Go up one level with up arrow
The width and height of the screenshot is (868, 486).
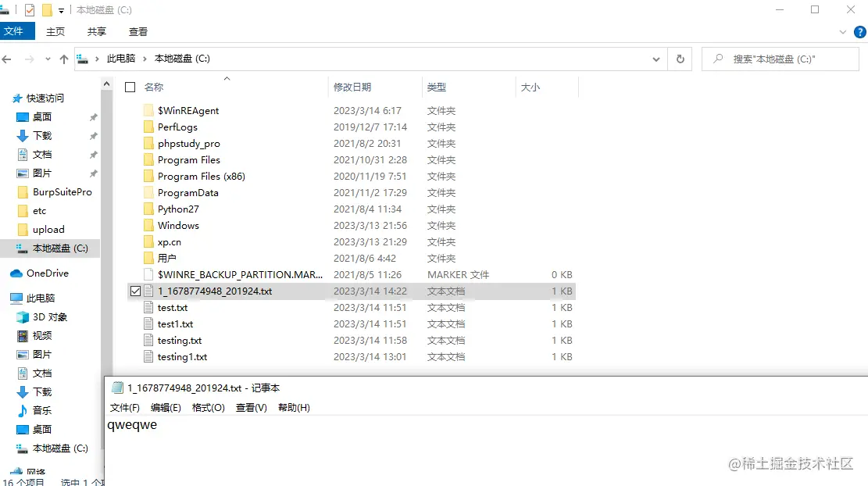pyautogui.click(x=64, y=59)
